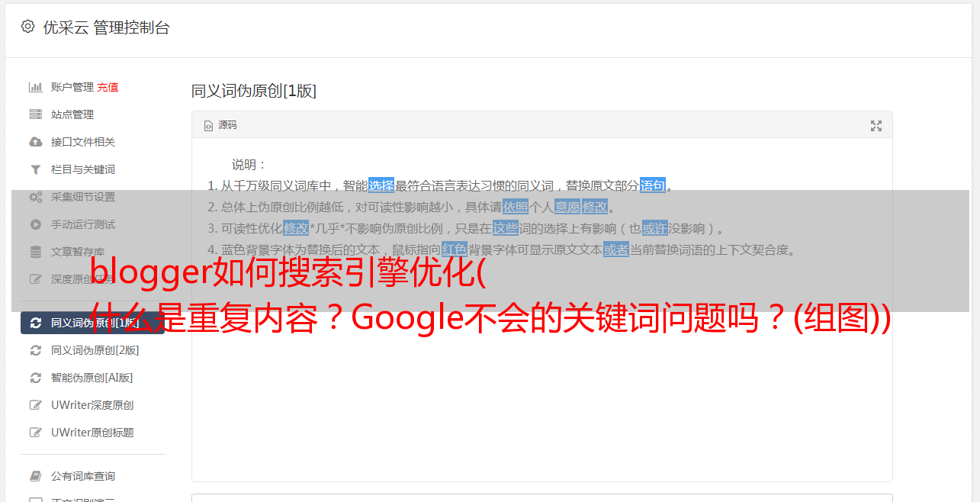This screenshot has width=980, height=502.
Task: Click the 接口文件相关 cloud upload icon
Action: click(x=35, y=142)
